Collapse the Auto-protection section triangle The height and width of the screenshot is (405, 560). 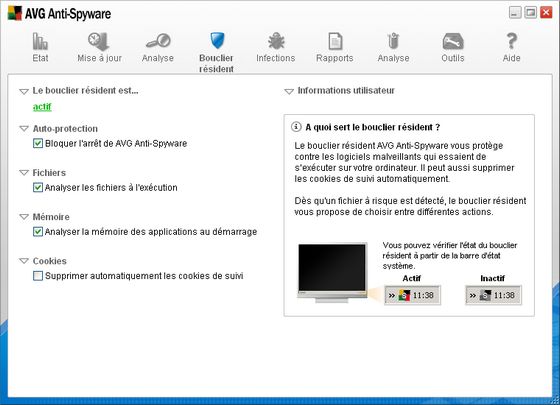pyautogui.click(x=24, y=129)
